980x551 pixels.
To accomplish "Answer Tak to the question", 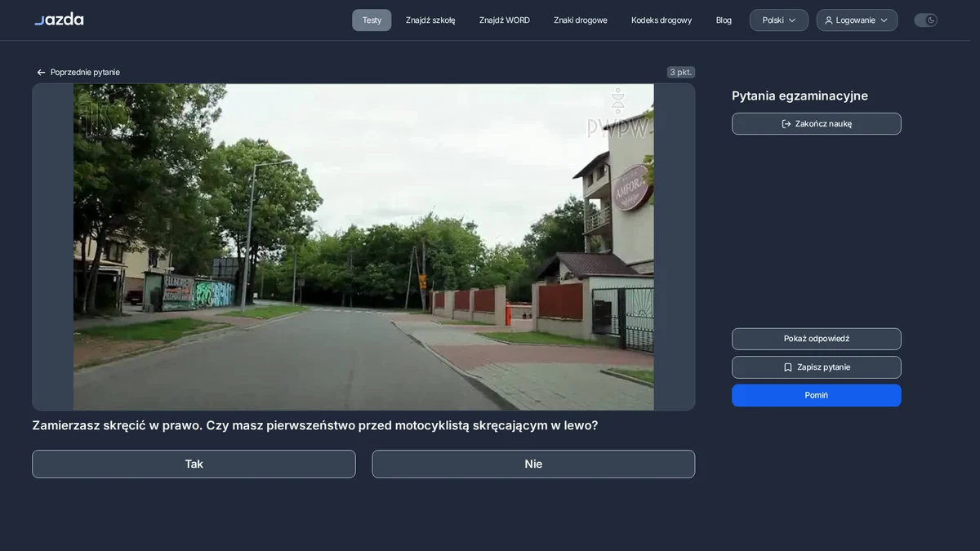I will [x=194, y=464].
